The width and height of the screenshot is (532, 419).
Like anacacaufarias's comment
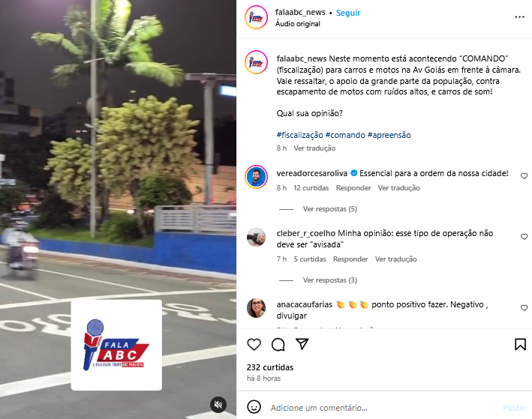[x=524, y=308]
